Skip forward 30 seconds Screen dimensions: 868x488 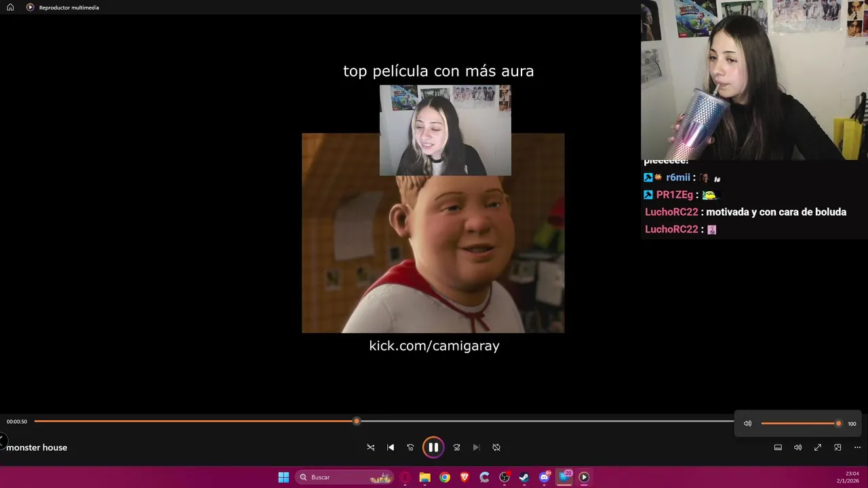coord(456,447)
